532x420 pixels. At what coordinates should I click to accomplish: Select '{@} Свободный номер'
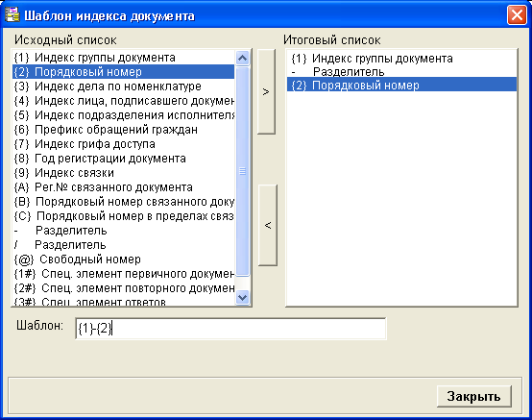124,259
